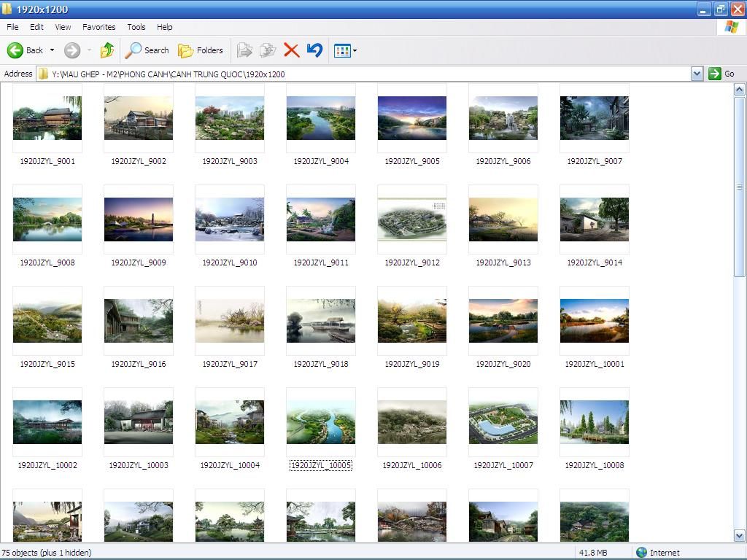Click the Forward navigation arrow icon
Screen dimensions: 747x560
pyautogui.click(x=72, y=50)
